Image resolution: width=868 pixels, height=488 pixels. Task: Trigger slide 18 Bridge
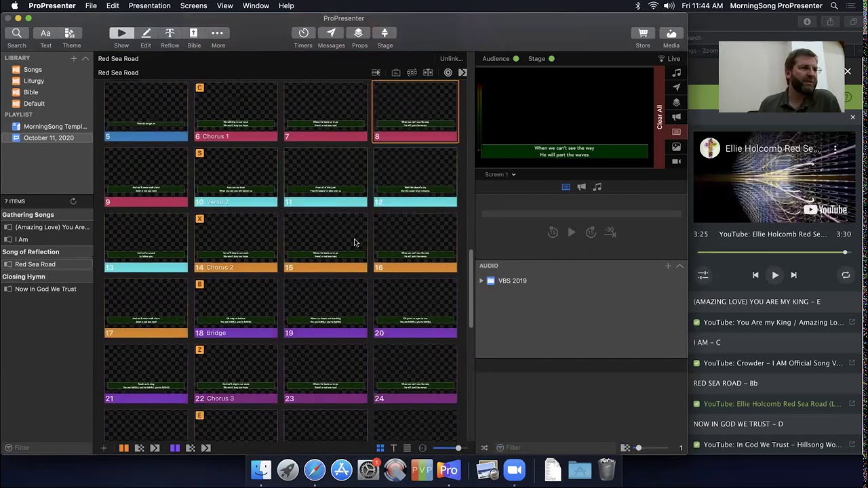point(236,308)
